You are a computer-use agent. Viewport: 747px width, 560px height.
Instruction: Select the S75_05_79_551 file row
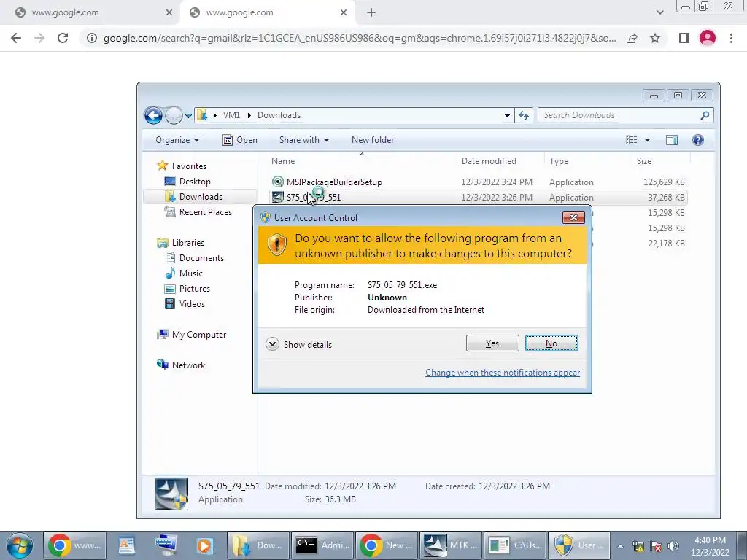[479, 197]
